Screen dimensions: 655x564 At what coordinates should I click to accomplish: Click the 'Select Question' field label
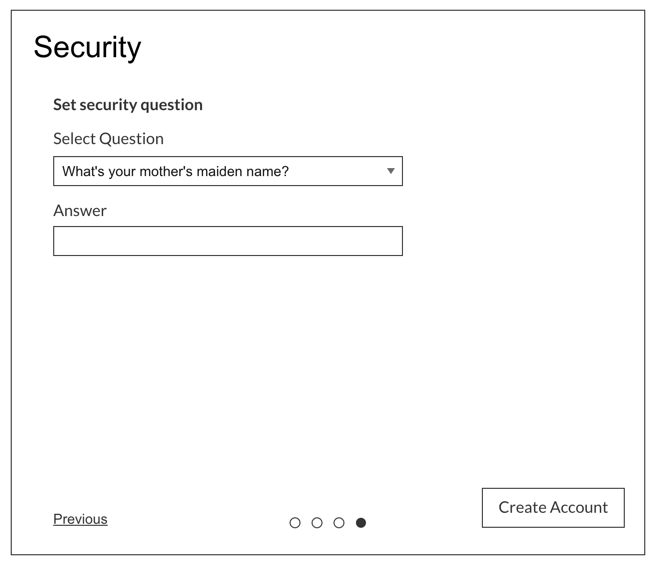tap(108, 139)
